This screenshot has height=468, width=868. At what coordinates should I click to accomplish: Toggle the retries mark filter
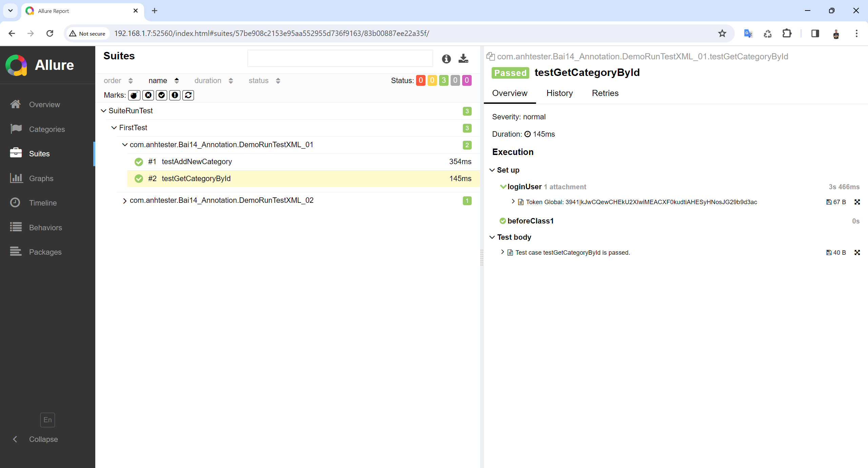point(188,95)
